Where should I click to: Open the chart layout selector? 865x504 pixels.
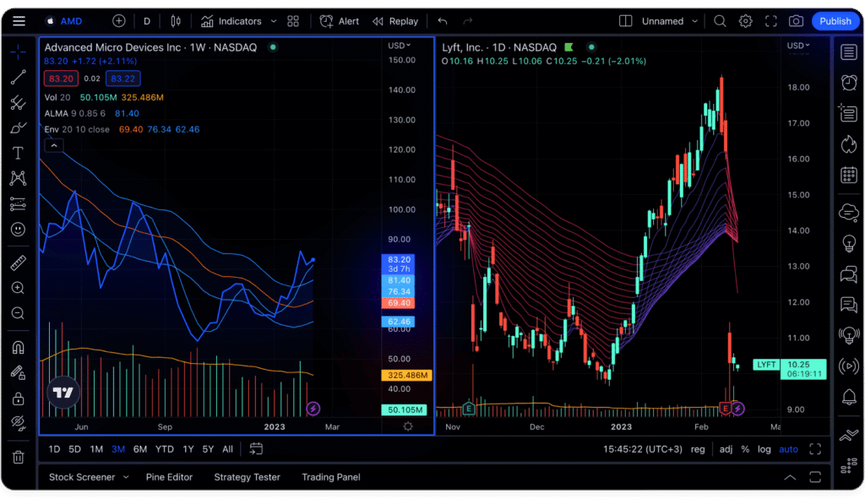click(x=625, y=21)
